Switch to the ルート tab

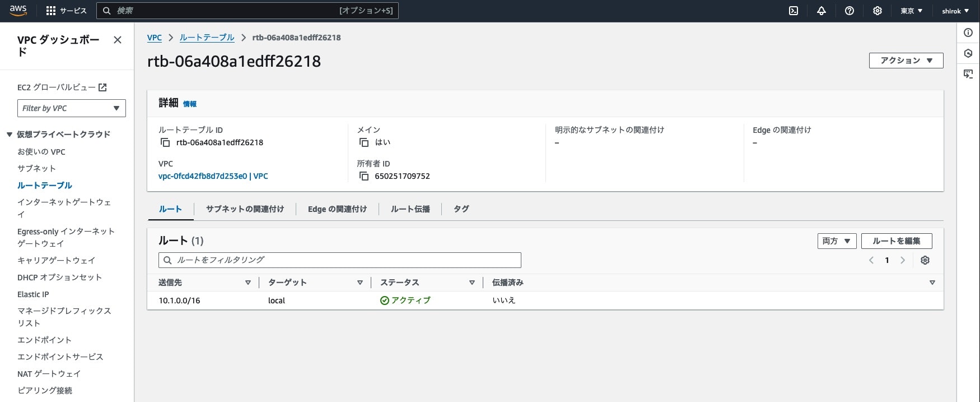click(x=170, y=209)
